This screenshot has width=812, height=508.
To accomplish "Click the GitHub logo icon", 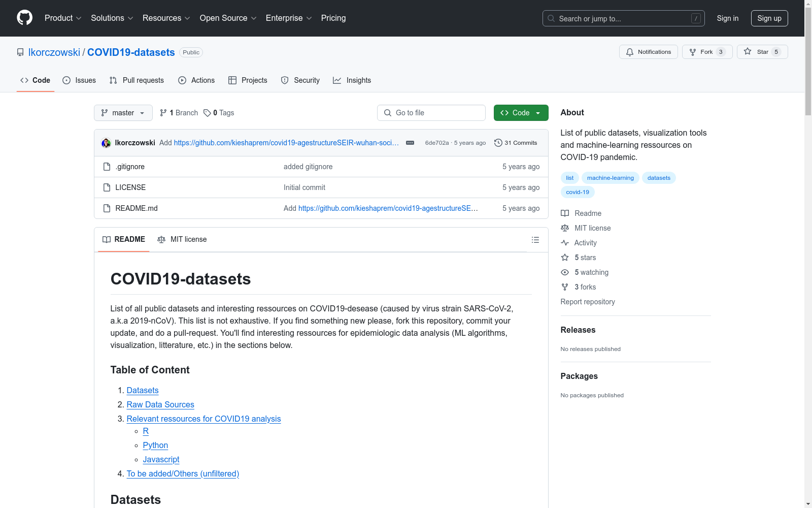I will 24,18.
